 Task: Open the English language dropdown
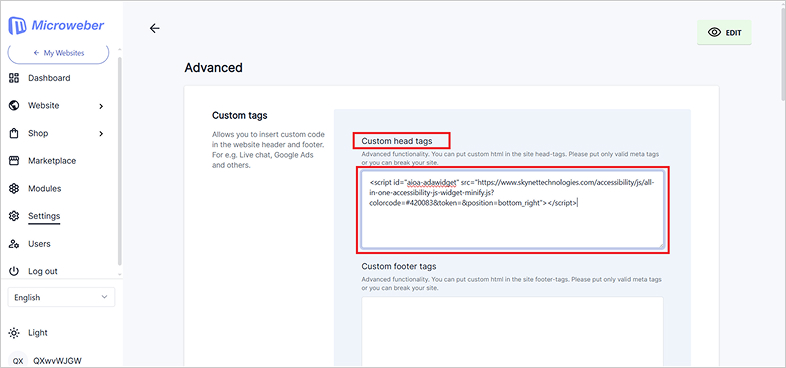61,297
